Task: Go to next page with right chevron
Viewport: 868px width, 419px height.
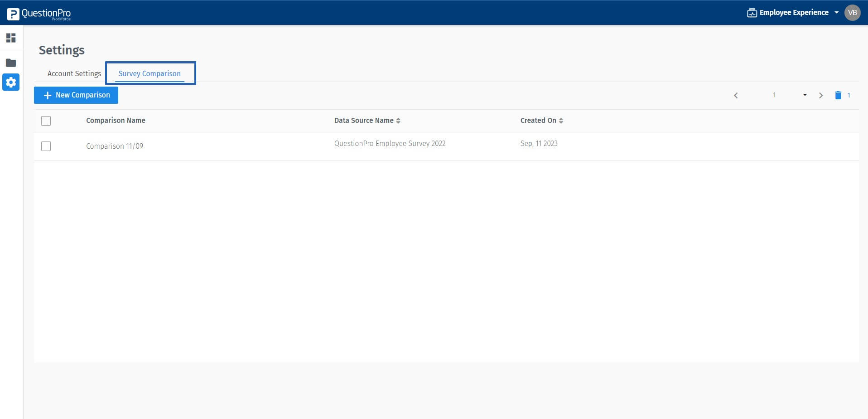Action: coord(820,95)
